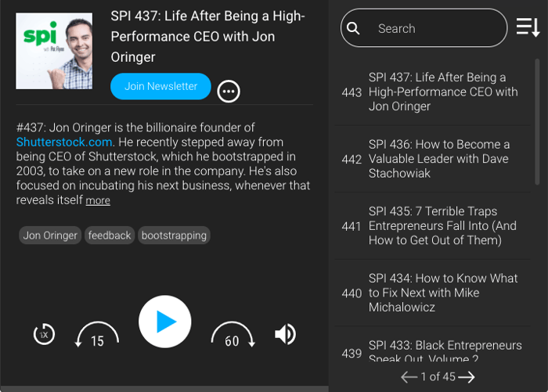Go to next page of episodes
This screenshot has width=548, height=392.
click(467, 377)
